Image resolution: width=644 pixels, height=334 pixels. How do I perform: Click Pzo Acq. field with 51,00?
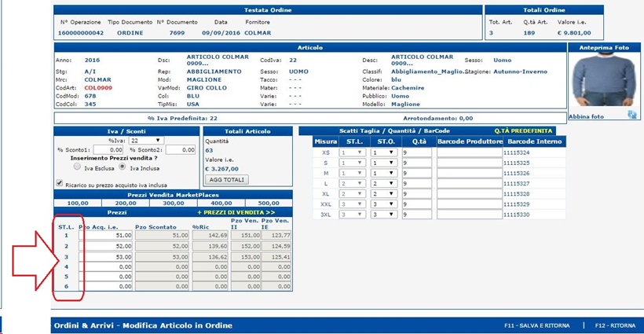point(105,236)
